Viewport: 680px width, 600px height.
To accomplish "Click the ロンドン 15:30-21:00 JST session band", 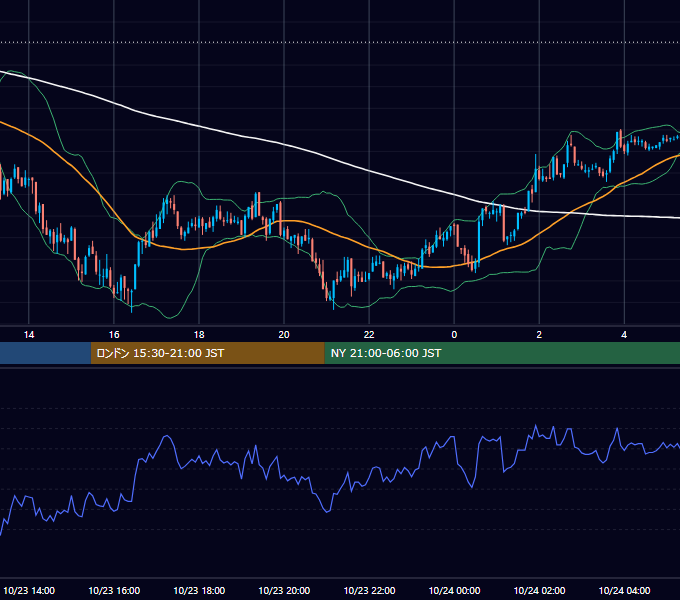I will 207,353.
